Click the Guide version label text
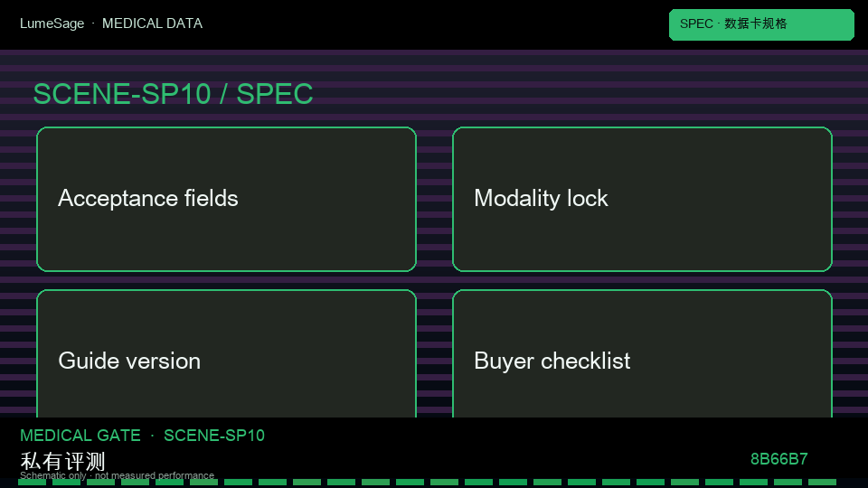 point(129,361)
